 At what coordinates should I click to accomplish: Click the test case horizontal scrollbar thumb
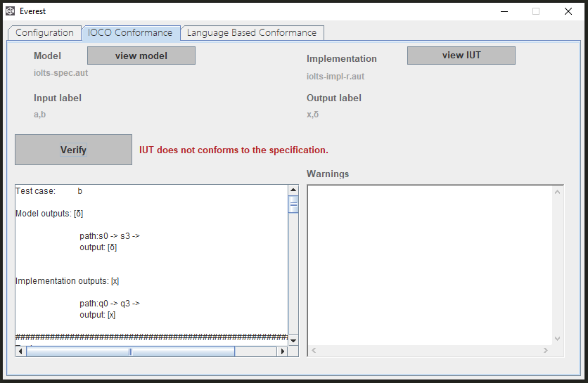pyautogui.click(x=130, y=351)
